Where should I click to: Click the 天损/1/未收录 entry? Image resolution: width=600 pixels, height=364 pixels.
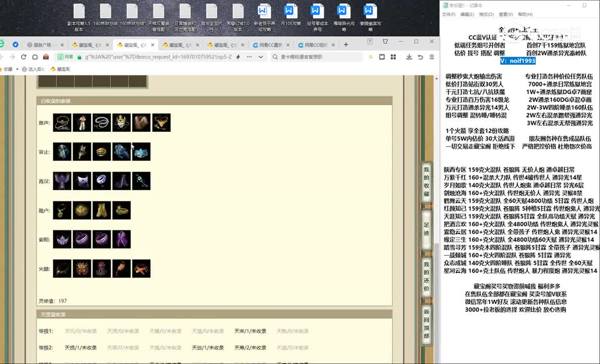point(80,348)
